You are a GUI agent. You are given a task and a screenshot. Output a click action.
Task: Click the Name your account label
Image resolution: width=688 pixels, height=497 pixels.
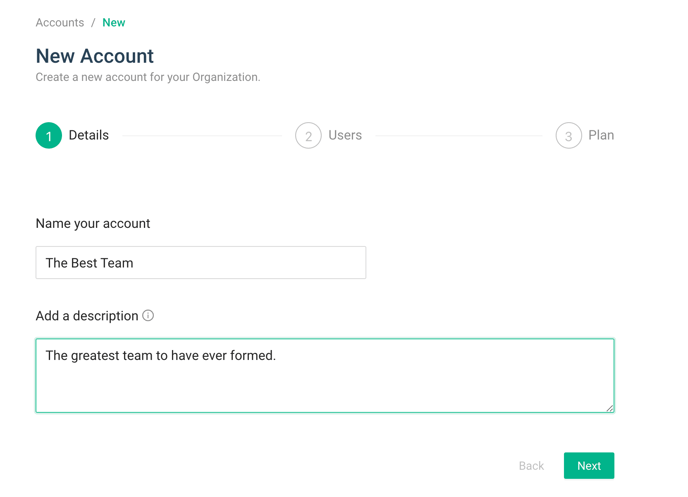click(x=93, y=223)
